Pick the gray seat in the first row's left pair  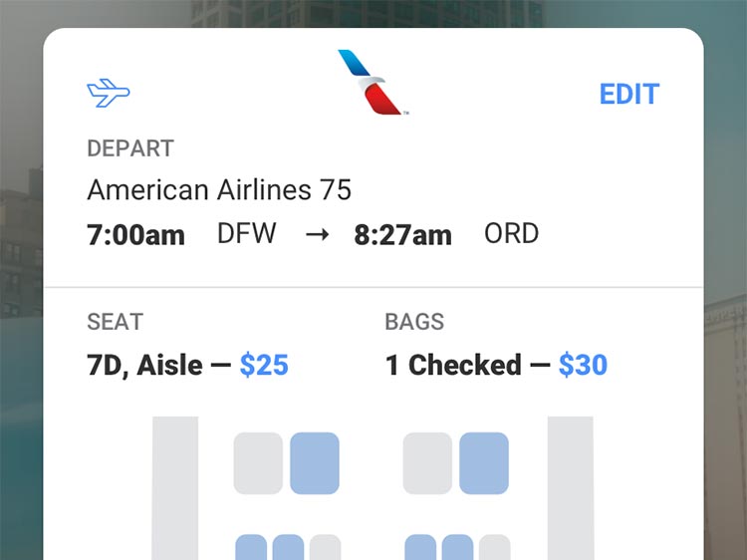click(x=258, y=463)
